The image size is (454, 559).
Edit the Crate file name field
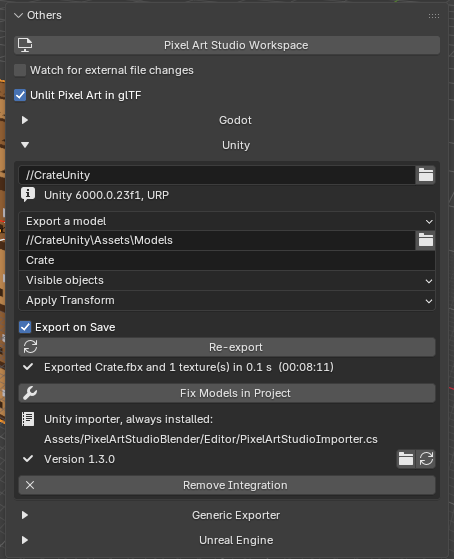(227, 260)
